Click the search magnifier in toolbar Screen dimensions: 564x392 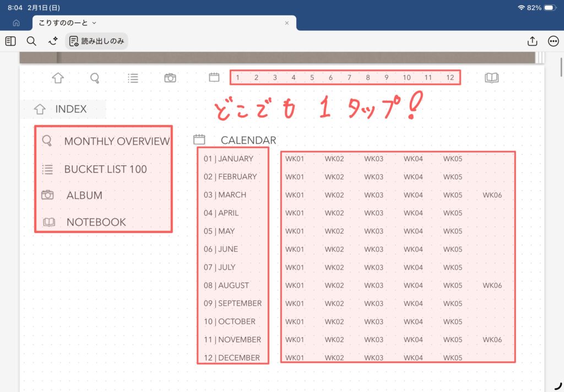(31, 41)
